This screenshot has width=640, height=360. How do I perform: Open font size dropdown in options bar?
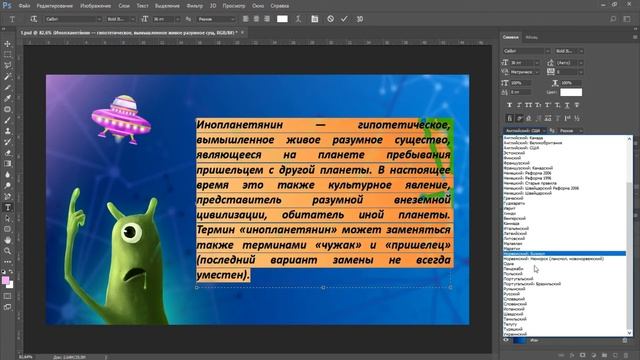[x=177, y=19]
